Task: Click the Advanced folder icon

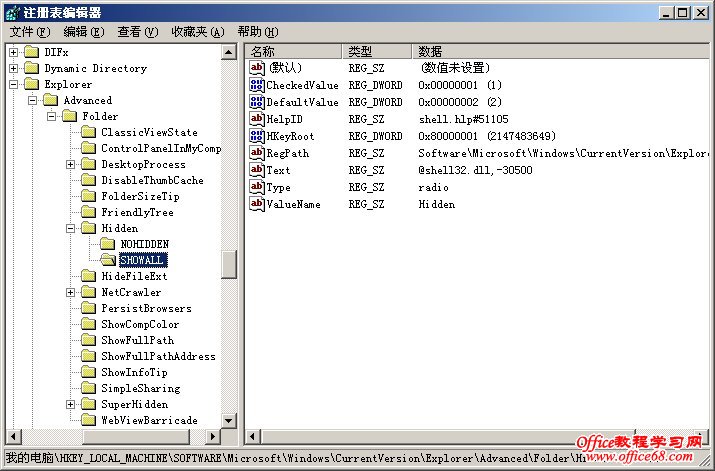Action: click(x=51, y=100)
